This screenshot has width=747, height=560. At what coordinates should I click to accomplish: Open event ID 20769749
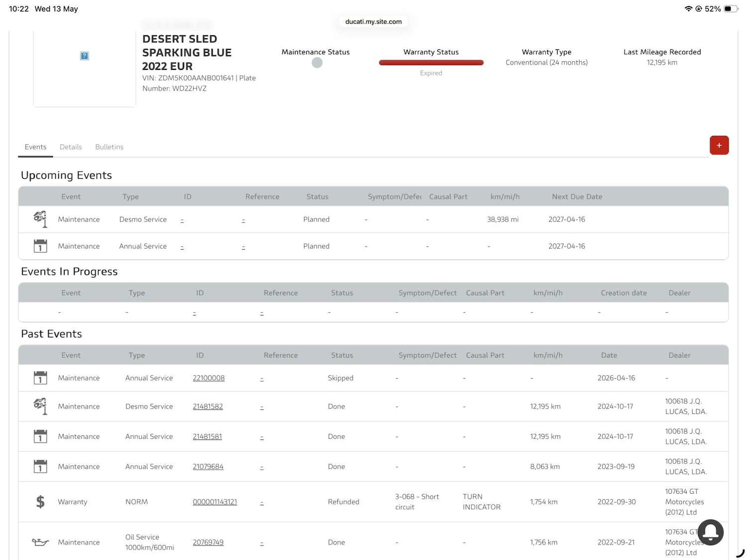pyautogui.click(x=208, y=543)
